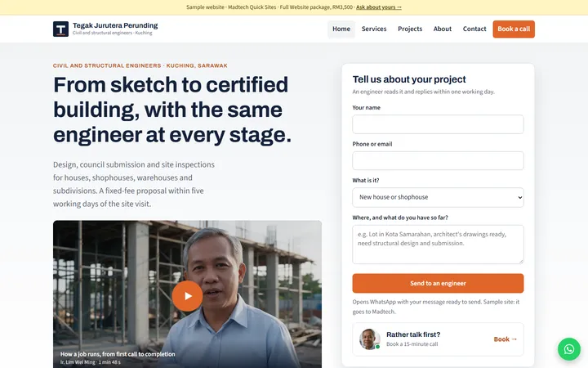
Task: Click the video caption about job runs
Action: click(x=118, y=354)
